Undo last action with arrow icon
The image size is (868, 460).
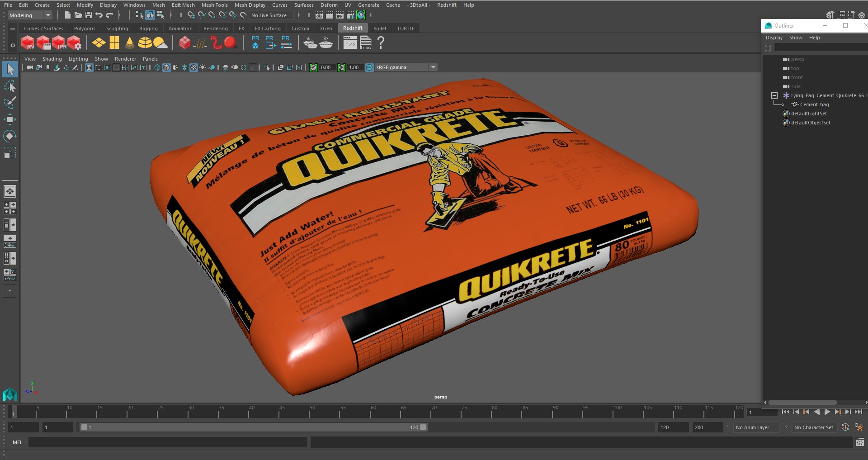[x=99, y=15]
